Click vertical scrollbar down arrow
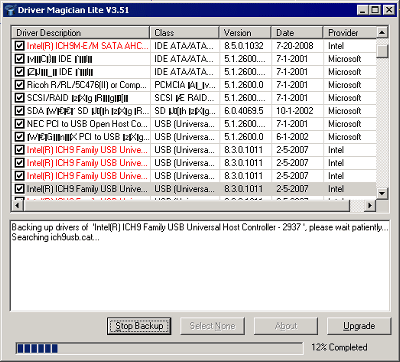Image resolution: width=400 pixels, height=362 pixels. tap(382, 193)
